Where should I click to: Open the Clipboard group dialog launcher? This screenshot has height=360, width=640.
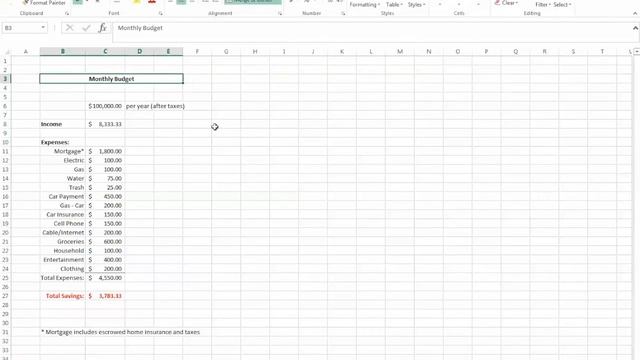pyautogui.click(x=67, y=13)
